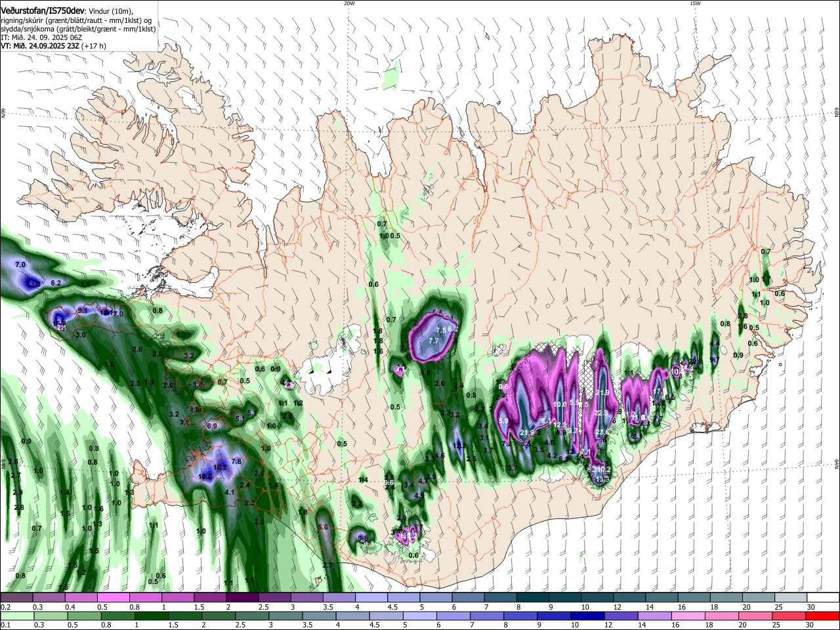Click the '5.6' precipitation value on the map
Image resolution: width=840 pixels, height=630 pixels.
(x=322, y=527)
